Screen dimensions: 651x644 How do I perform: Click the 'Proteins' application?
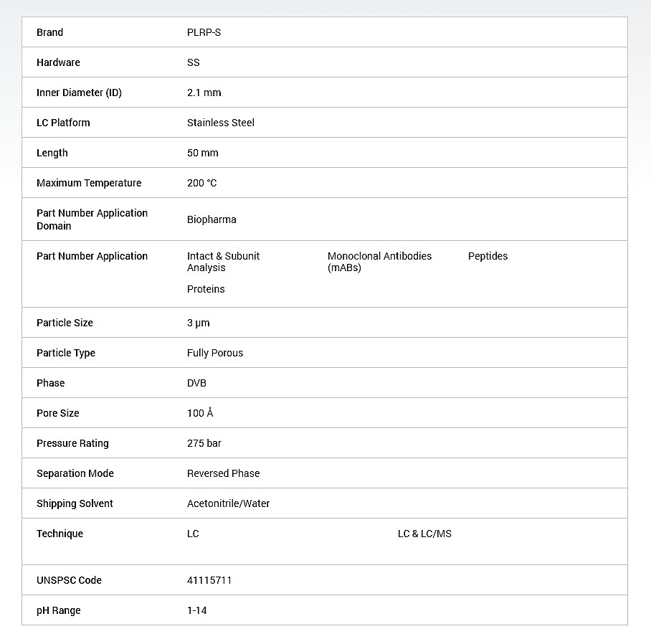[206, 289]
